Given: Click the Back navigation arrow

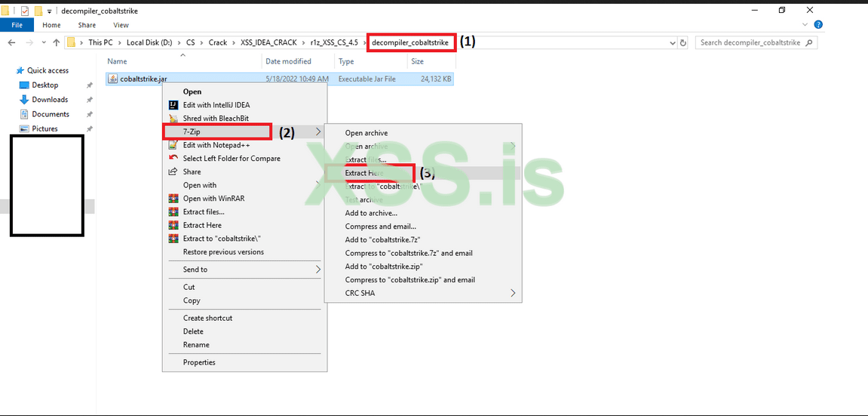Looking at the screenshot, I should coord(11,42).
